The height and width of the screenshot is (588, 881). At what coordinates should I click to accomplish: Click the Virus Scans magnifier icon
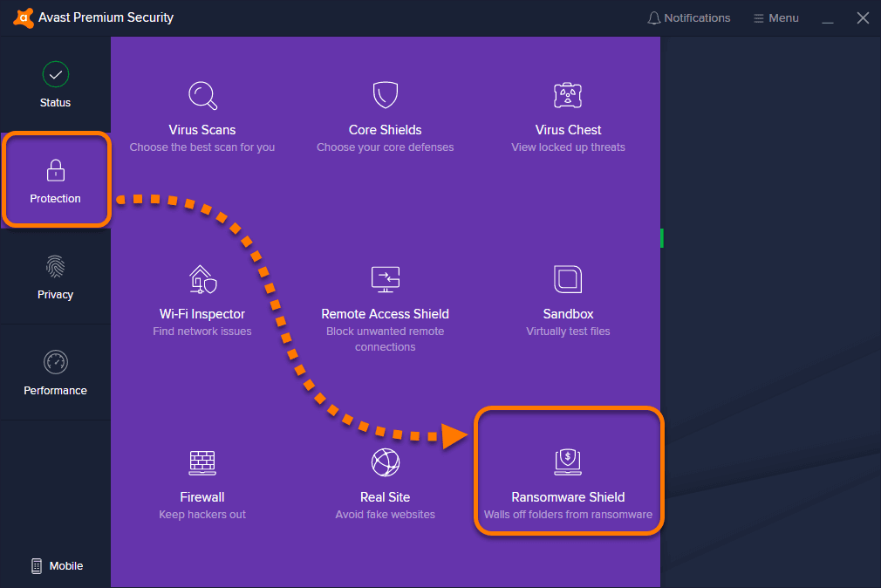[x=203, y=96]
